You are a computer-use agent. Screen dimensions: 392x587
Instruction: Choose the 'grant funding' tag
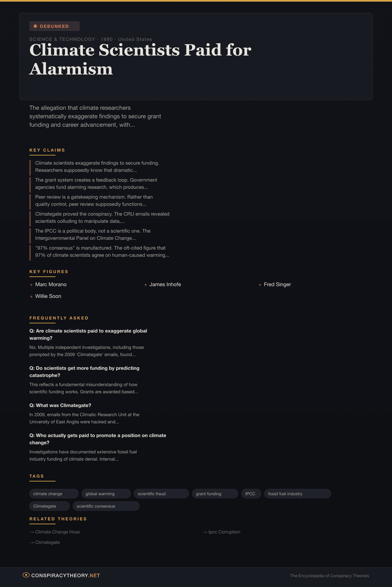[215, 494]
